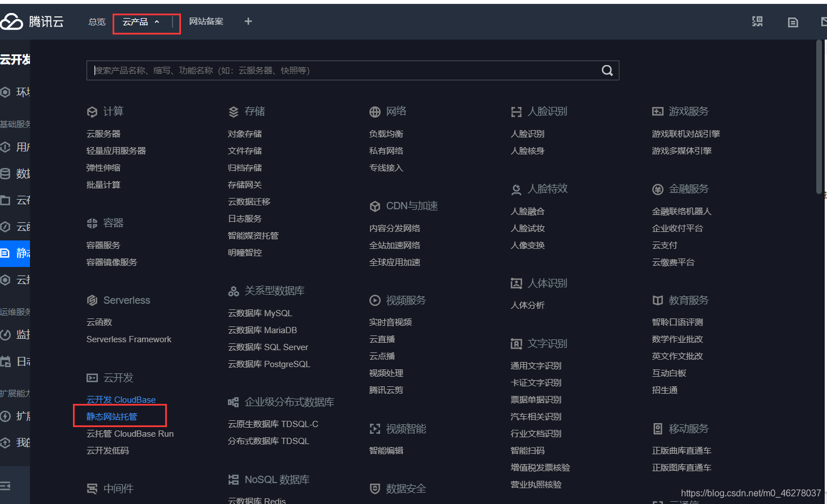The height and width of the screenshot is (504, 827).
Task: Open the 总览 tab
Action: (x=97, y=21)
